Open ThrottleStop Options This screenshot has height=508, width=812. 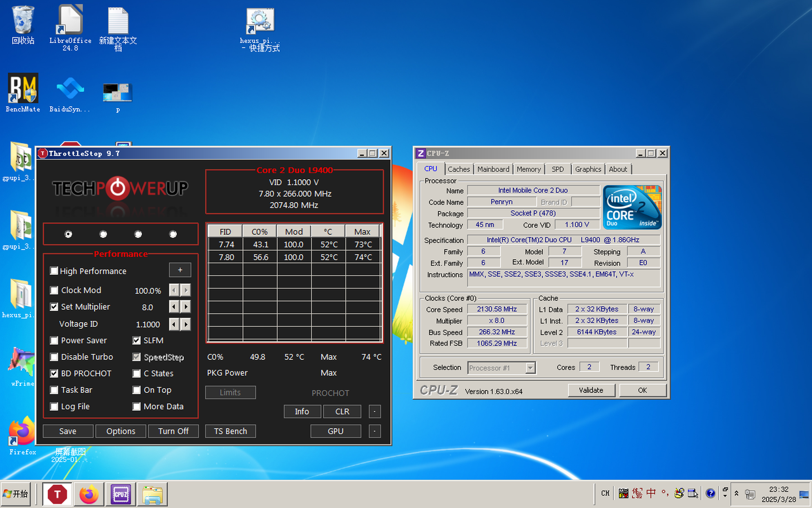click(121, 431)
